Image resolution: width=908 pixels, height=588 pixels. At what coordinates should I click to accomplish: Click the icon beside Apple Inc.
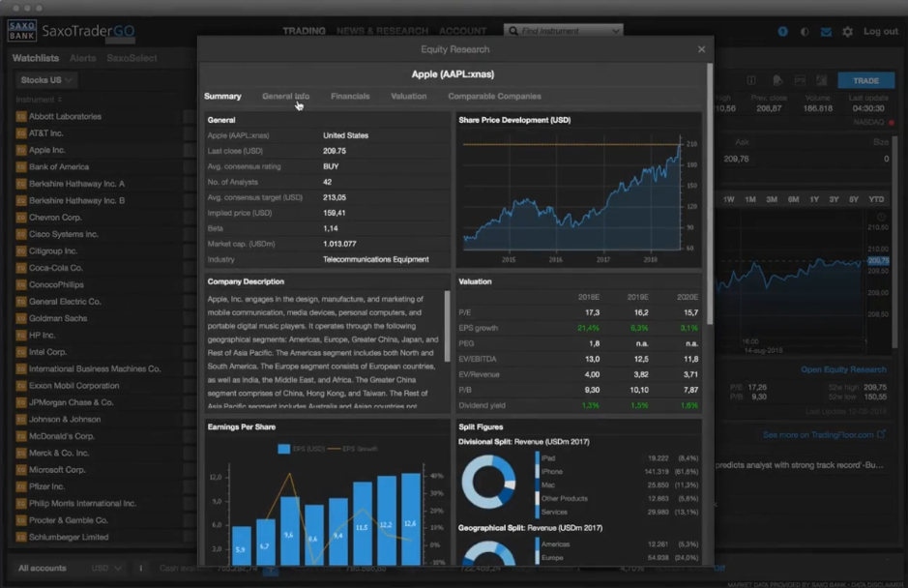[x=21, y=150]
